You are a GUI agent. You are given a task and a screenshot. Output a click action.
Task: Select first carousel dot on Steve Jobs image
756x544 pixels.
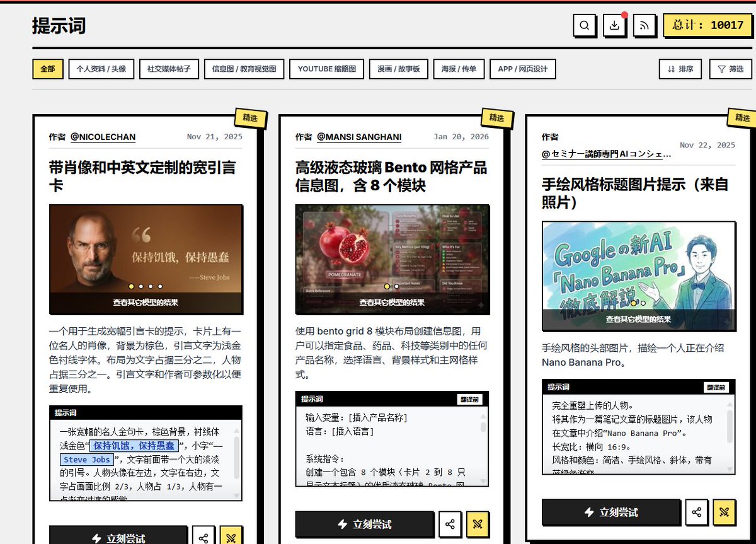(x=131, y=286)
